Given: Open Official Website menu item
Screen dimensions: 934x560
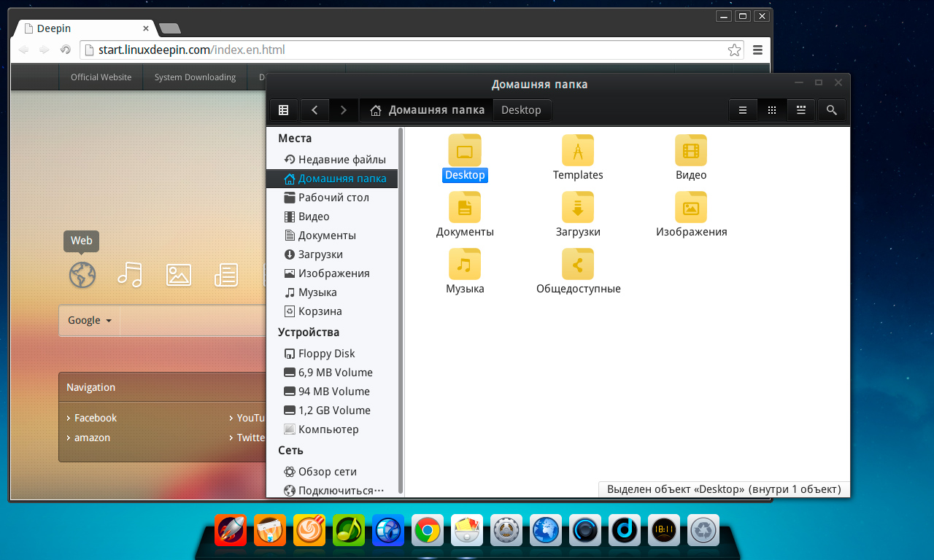Looking at the screenshot, I should 101,77.
